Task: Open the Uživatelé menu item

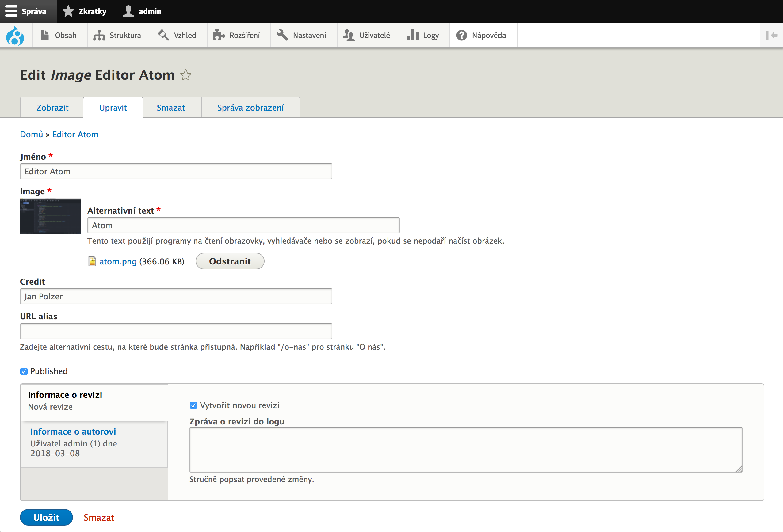Action: (x=369, y=35)
